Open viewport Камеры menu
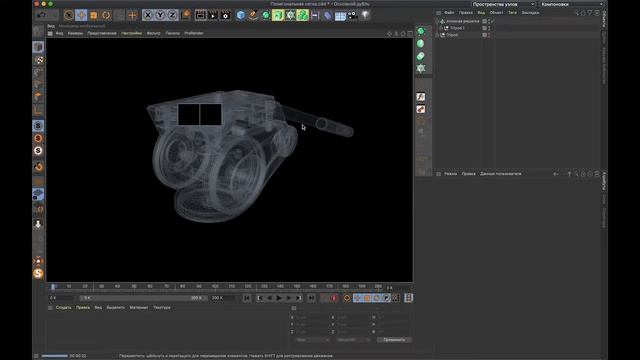Viewport: 640px width, 360px height. point(75,33)
